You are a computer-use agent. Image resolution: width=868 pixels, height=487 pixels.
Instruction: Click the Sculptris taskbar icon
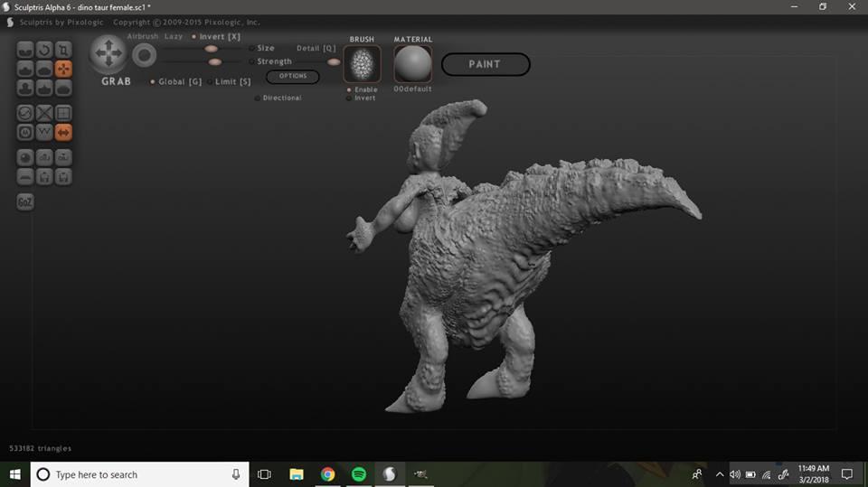point(390,474)
